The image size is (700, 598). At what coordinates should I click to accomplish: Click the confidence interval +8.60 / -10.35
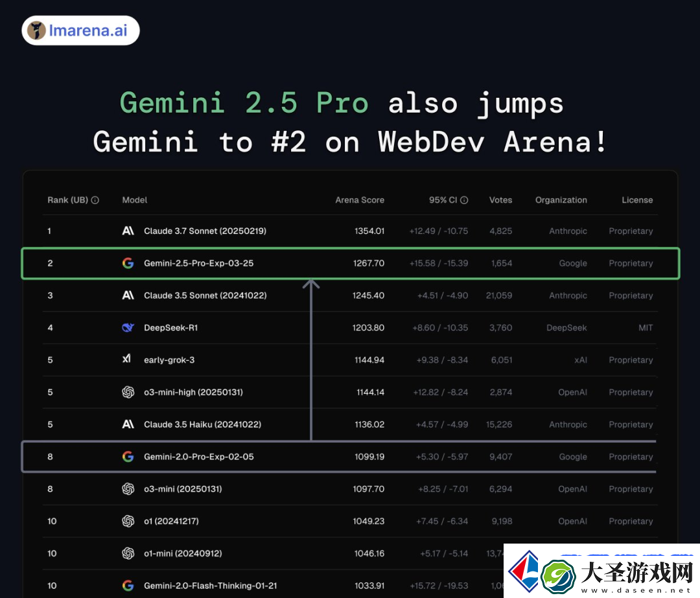point(440,328)
